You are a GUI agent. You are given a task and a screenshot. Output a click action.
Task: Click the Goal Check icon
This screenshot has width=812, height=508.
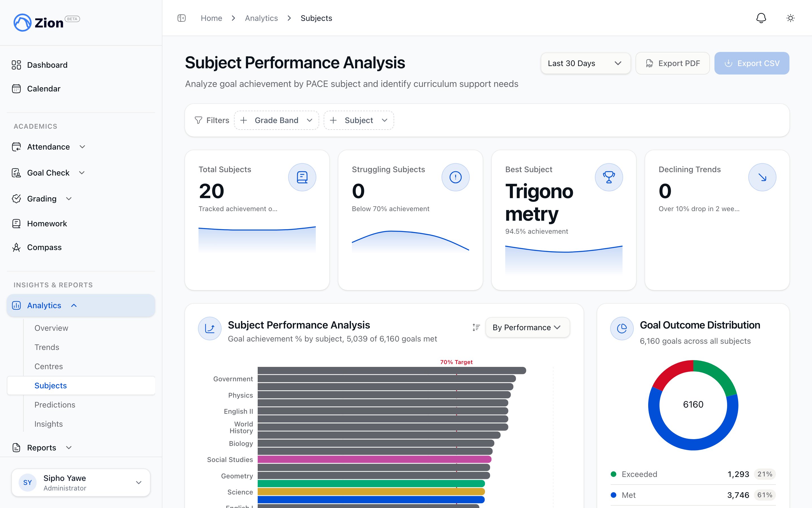tap(16, 173)
